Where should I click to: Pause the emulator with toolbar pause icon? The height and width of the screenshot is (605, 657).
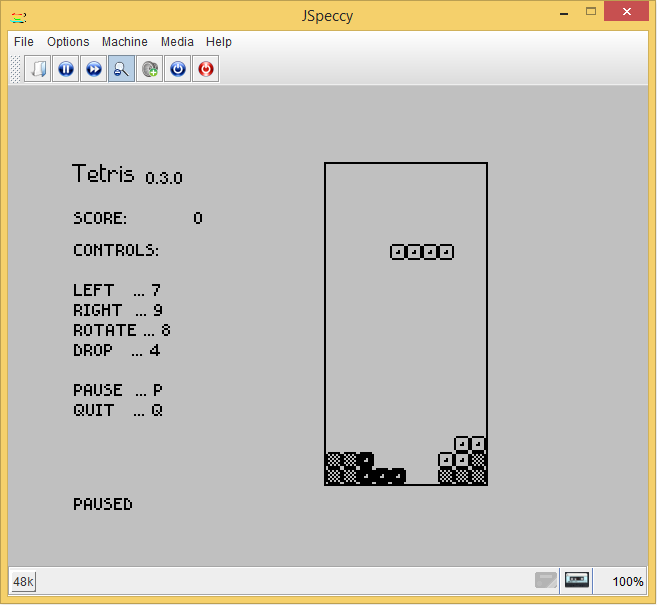[x=66, y=69]
